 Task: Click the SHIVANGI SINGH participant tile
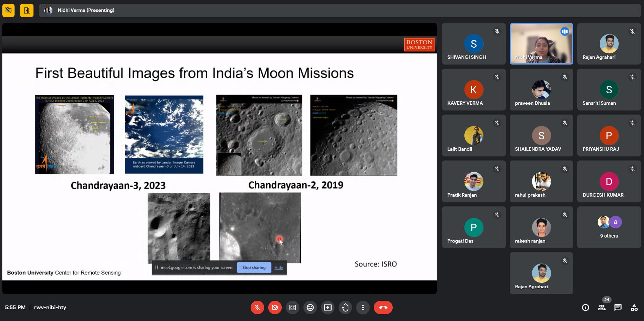point(474,44)
